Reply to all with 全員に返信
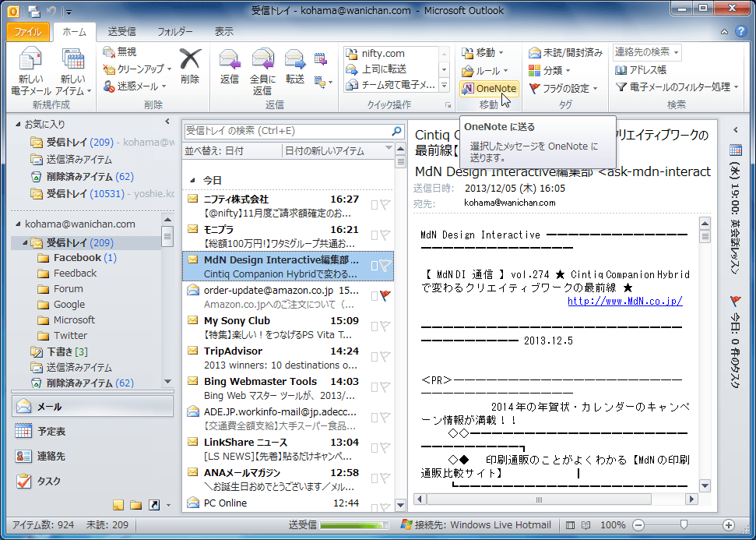This screenshot has height=540, width=756. point(262,72)
